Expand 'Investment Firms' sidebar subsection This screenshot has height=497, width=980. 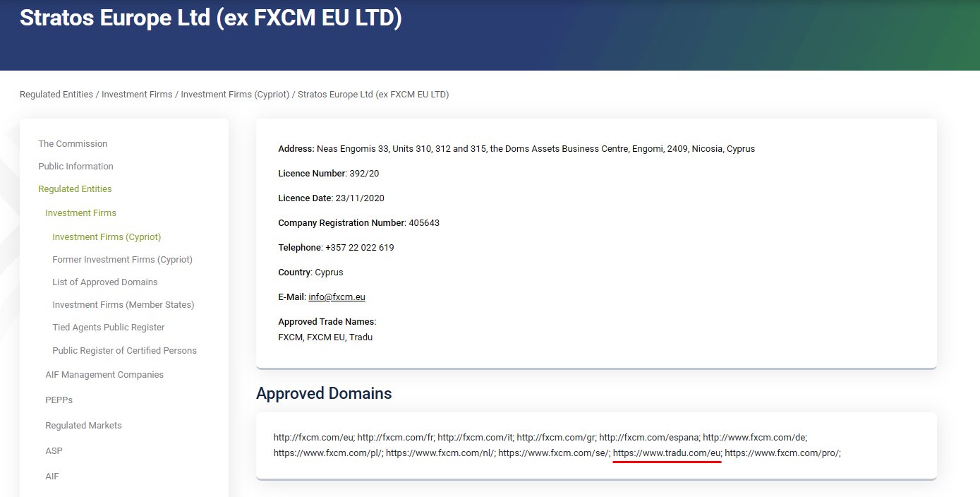click(80, 213)
